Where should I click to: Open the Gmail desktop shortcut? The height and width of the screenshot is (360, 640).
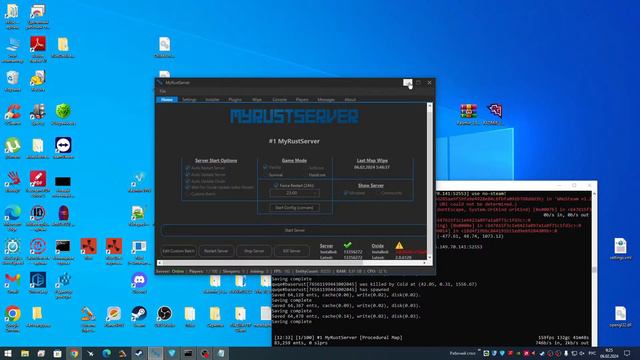click(x=13, y=283)
